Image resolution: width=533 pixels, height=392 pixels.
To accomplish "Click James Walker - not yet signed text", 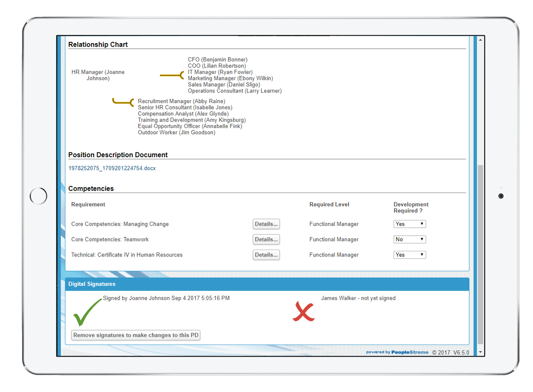I will click(x=358, y=298).
